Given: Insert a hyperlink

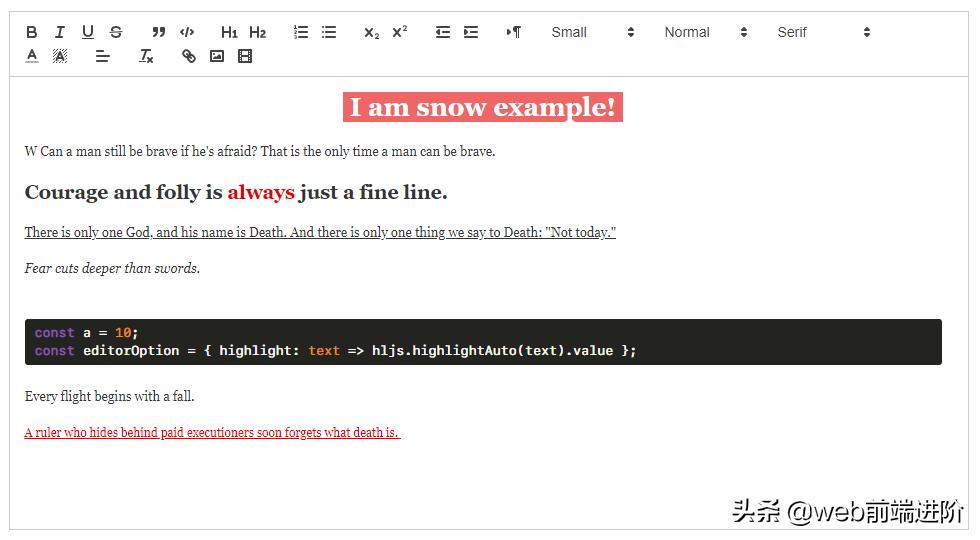Looking at the screenshot, I should 189,56.
